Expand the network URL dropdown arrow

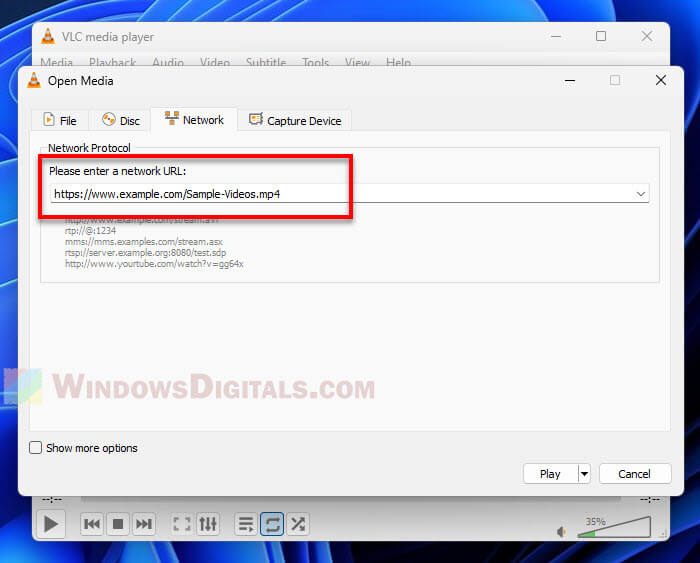641,194
